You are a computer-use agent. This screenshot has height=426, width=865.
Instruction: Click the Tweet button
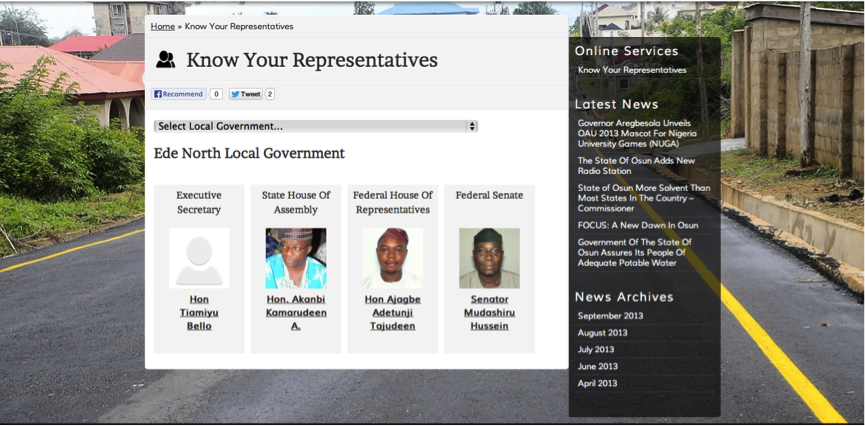pyautogui.click(x=245, y=94)
